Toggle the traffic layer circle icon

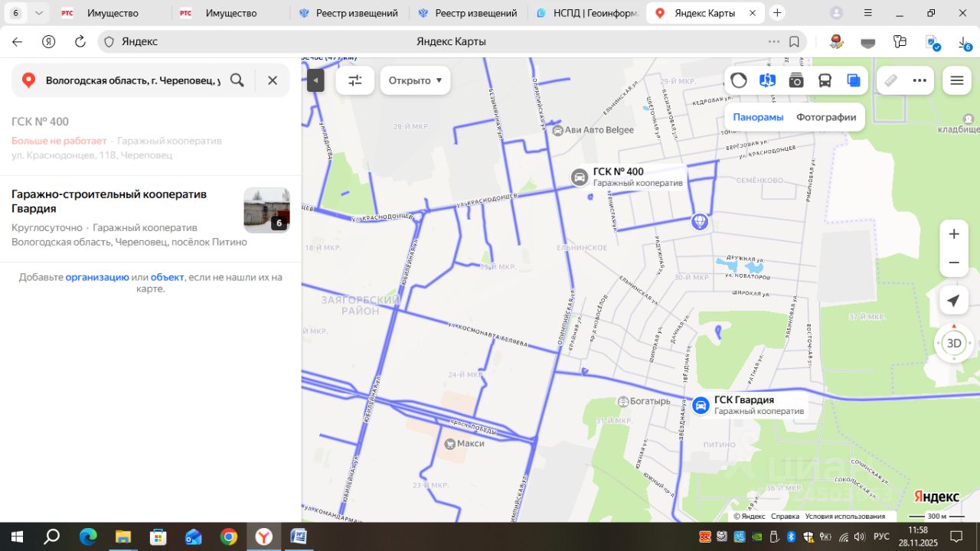(739, 80)
